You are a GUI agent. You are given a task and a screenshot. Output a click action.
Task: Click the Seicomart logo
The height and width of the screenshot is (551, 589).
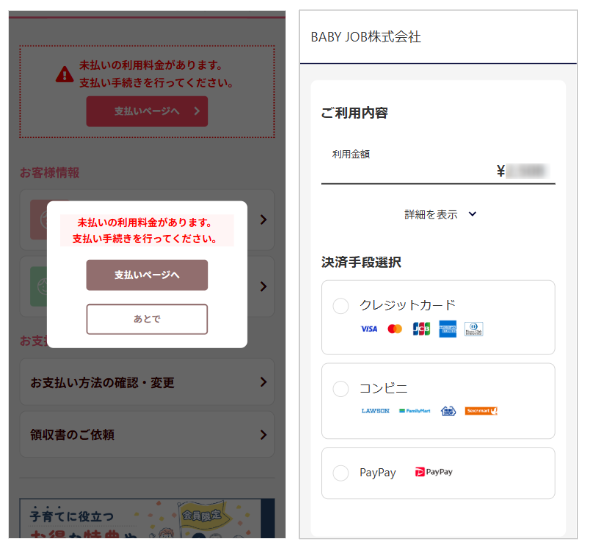click(x=481, y=411)
